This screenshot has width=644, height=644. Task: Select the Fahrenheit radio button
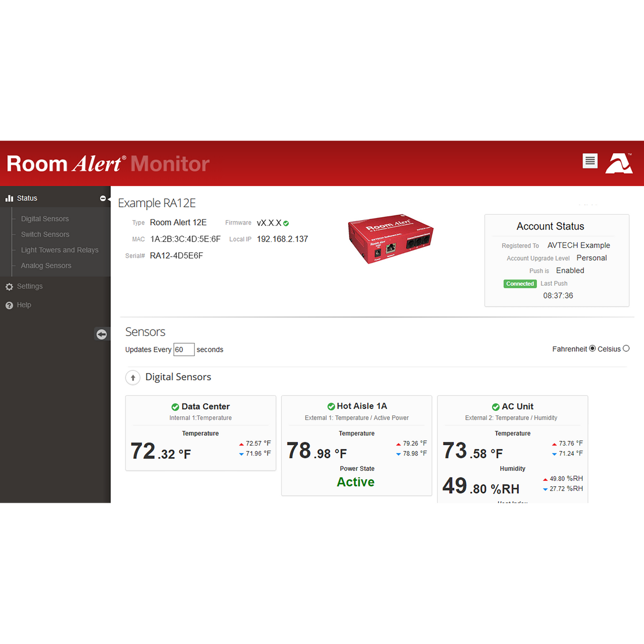point(592,349)
